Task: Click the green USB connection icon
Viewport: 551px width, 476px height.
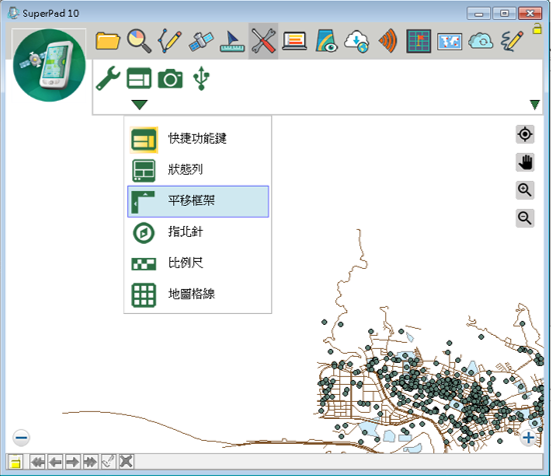Action: pos(201,78)
